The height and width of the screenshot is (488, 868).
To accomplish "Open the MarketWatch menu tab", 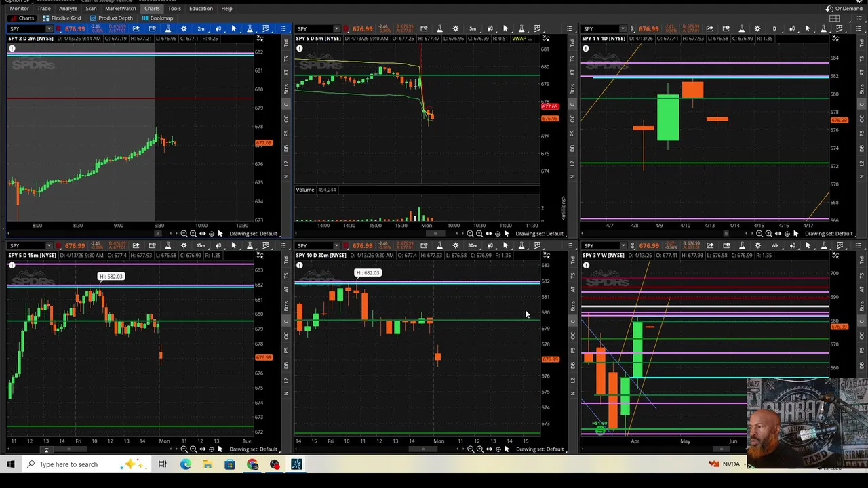I will point(120,9).
